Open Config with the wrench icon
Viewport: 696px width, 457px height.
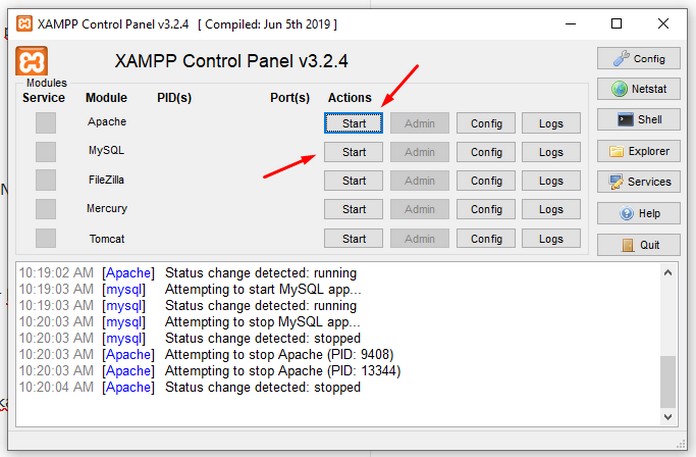pyautogui.click(x=638, y=59)
